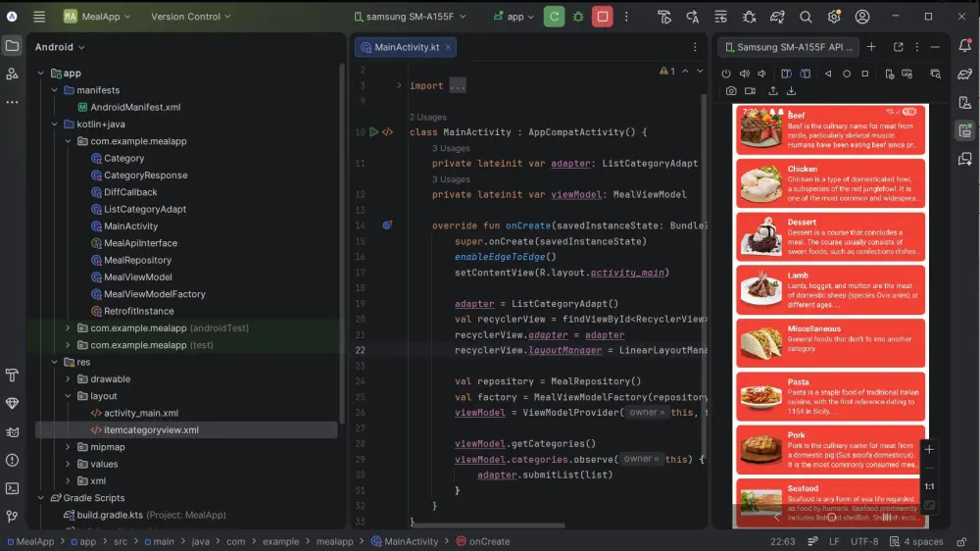The image size is (980, 551).
Task: Open the Version Control dropdown
Action: (x=191, y=17)
